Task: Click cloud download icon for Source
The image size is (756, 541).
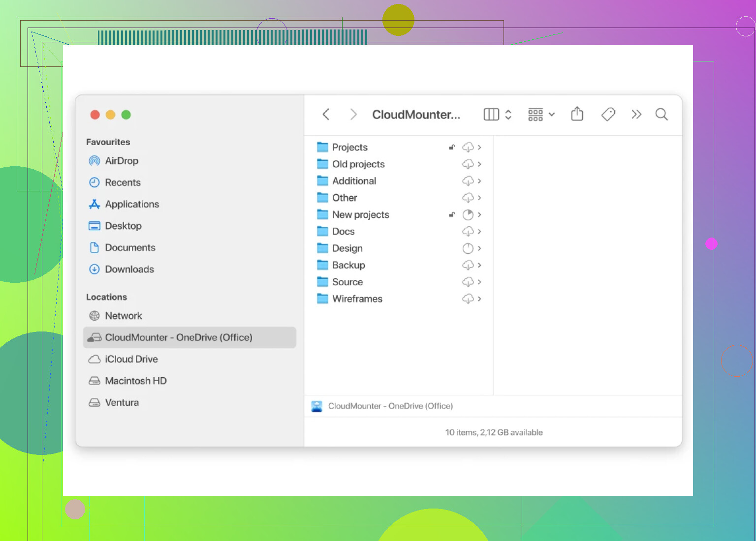Action: click(468, 282)
